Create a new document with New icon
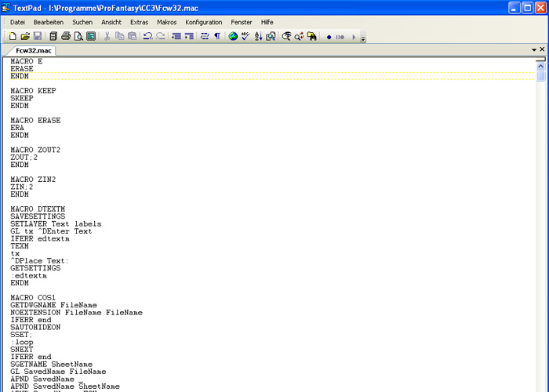 (x=13, y=36)
